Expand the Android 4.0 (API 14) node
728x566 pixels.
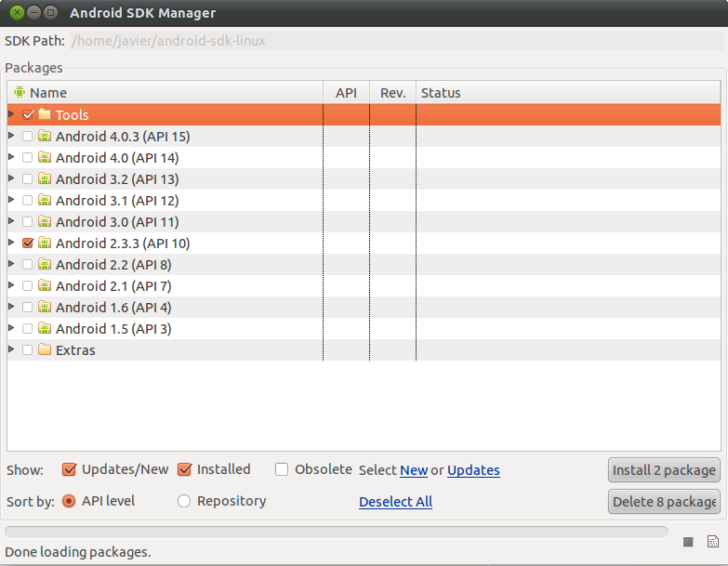pyautogui.click(x=11, y=157)
